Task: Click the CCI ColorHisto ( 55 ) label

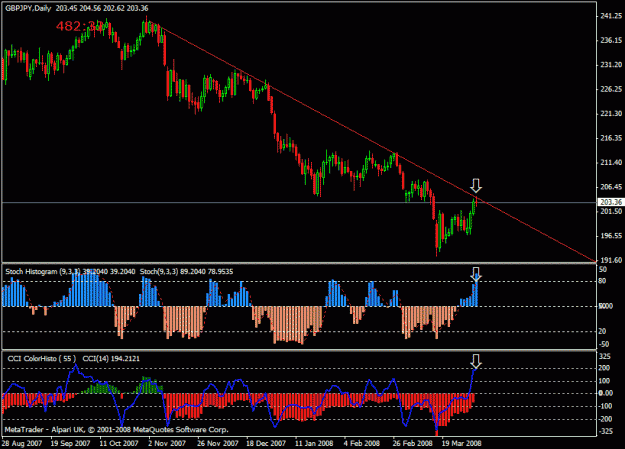Action: (41, 358)
